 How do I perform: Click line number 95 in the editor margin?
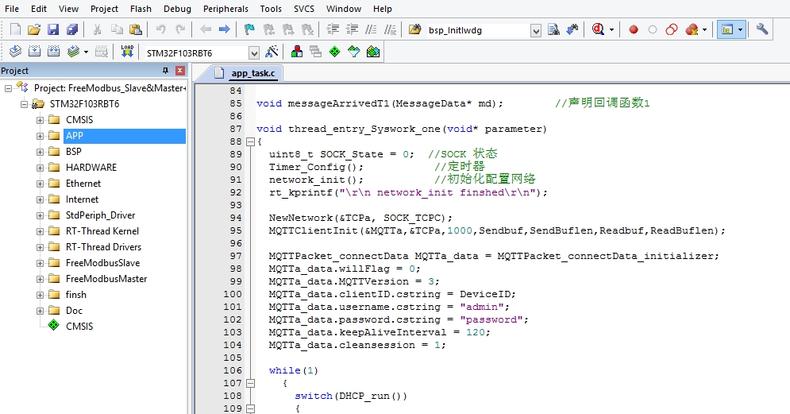236,231
